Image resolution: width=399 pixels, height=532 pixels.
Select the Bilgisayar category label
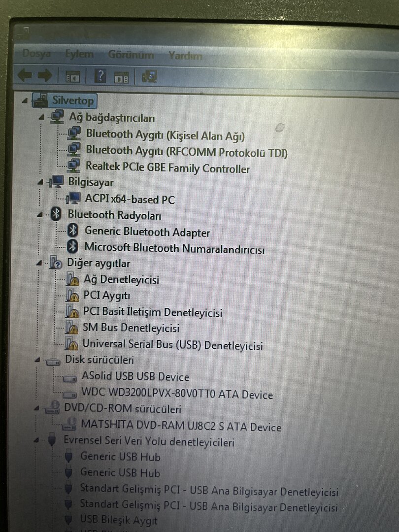(91, 182)
